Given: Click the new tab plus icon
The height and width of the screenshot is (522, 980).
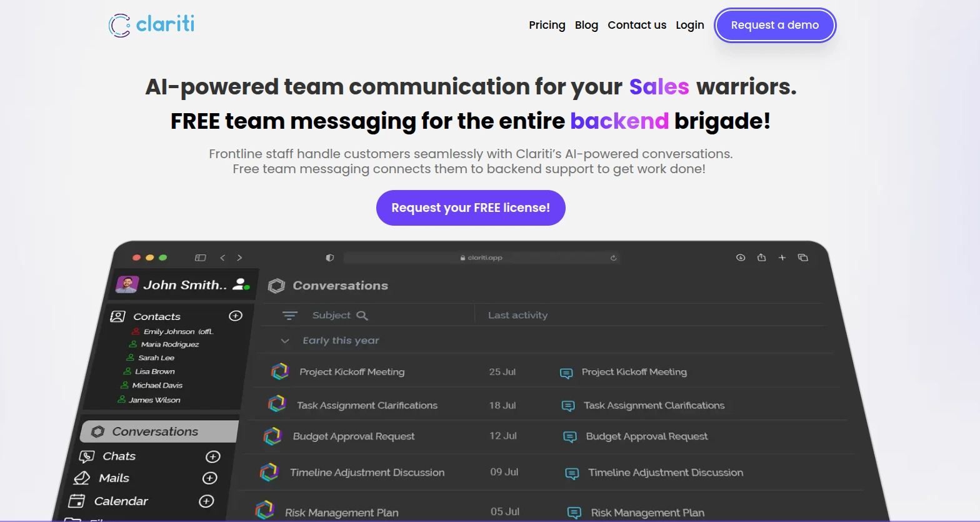Looking at the screenshot, I should (782, 258).
